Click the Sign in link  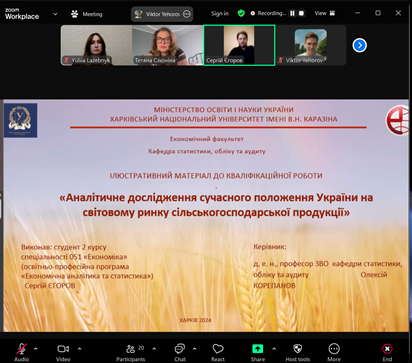click(x=220, y=13)
